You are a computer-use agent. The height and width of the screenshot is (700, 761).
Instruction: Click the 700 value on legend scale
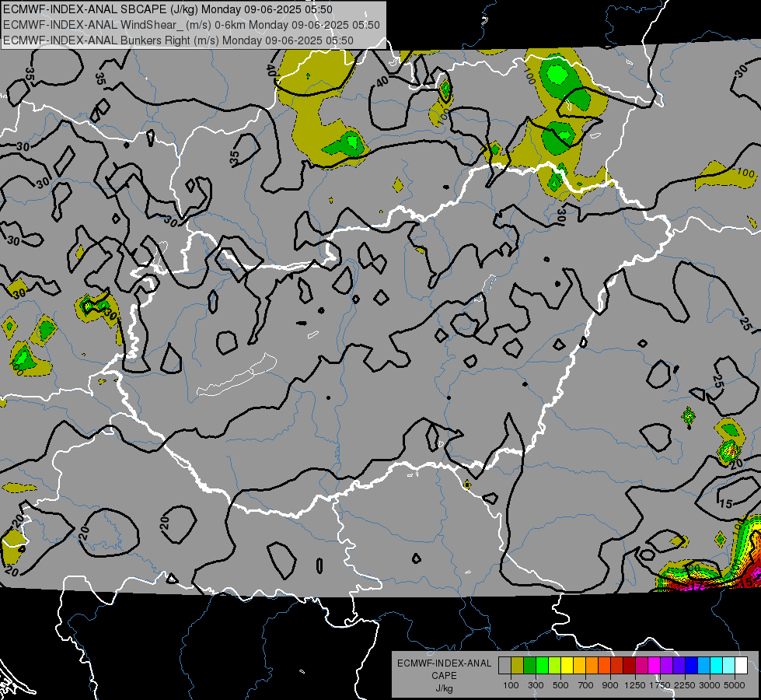(x=586, y=685)
